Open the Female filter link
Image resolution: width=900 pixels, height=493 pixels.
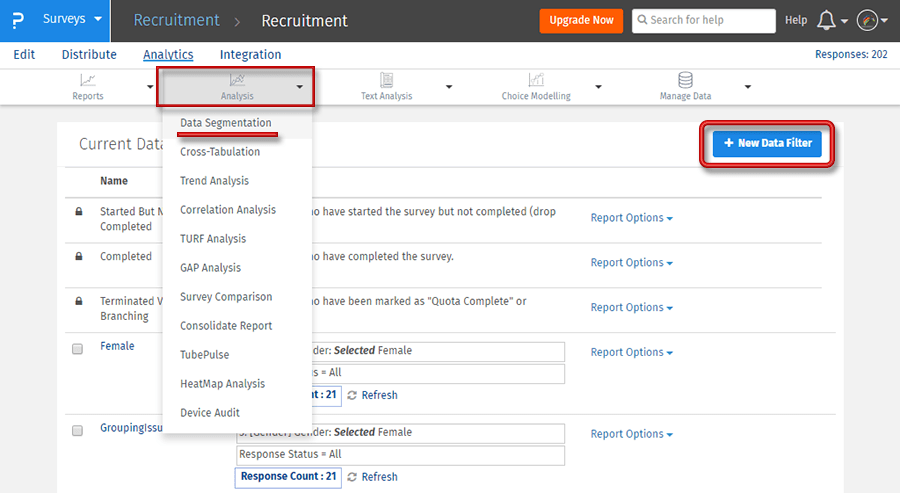coord(117,347)
